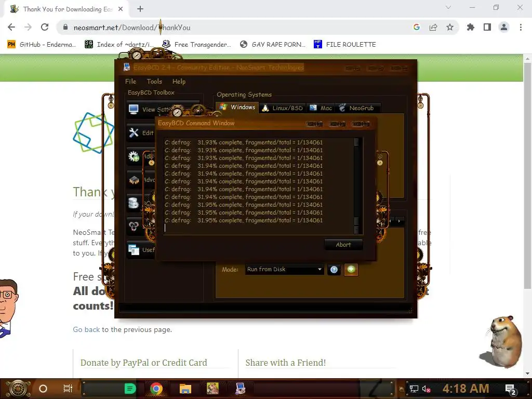Open the GitHub - Enderma... bookmark
The width and height of the screenshot is (532, 399).
coord(42,45)
